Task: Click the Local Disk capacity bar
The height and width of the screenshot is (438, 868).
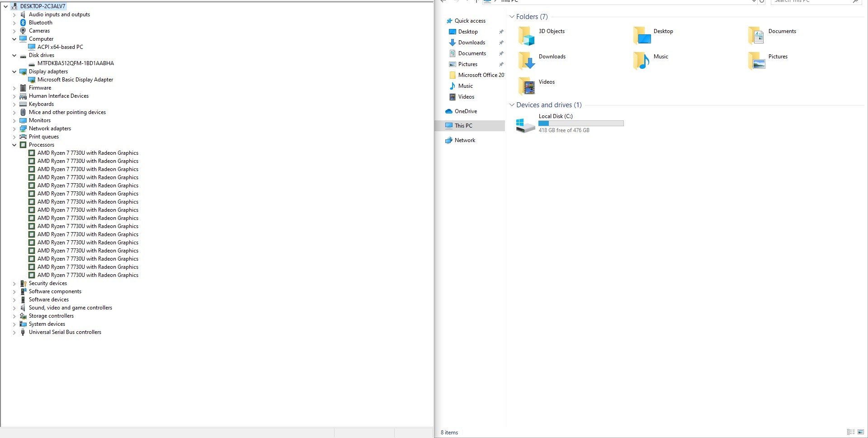Action: click(x=581, y=123)
